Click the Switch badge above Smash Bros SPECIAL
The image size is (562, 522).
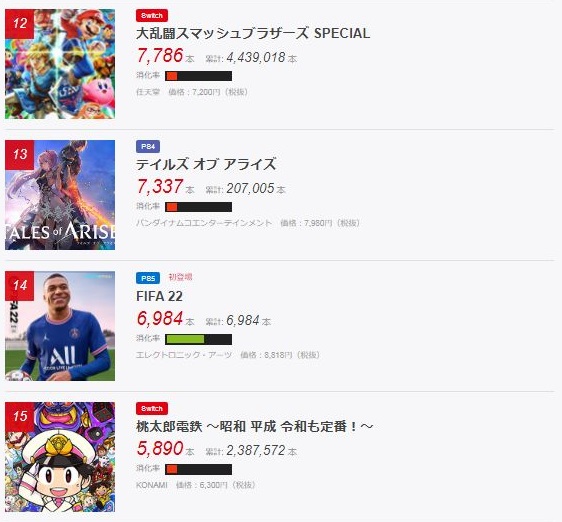(x=152, y=15)
